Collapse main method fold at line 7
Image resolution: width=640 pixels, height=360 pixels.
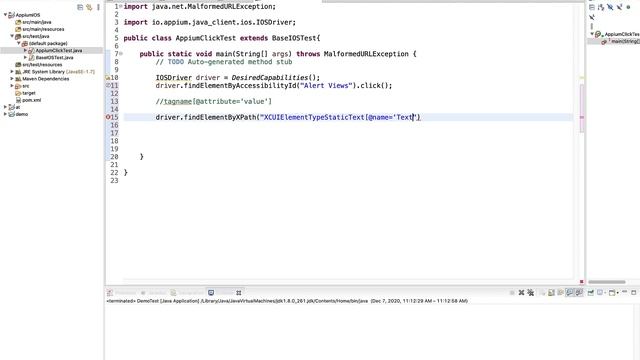tap(121, 54)
